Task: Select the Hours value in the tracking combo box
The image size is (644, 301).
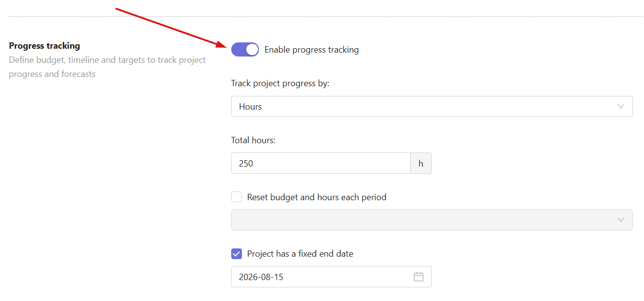Action: pyautogui.click(x=250, y=107)
